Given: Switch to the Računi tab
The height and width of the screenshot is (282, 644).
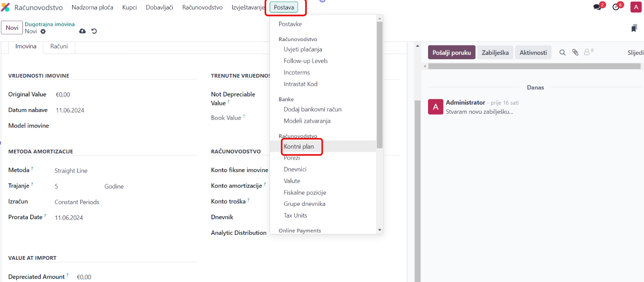Looking at the screenshot, I should click(x=59, y=46).
